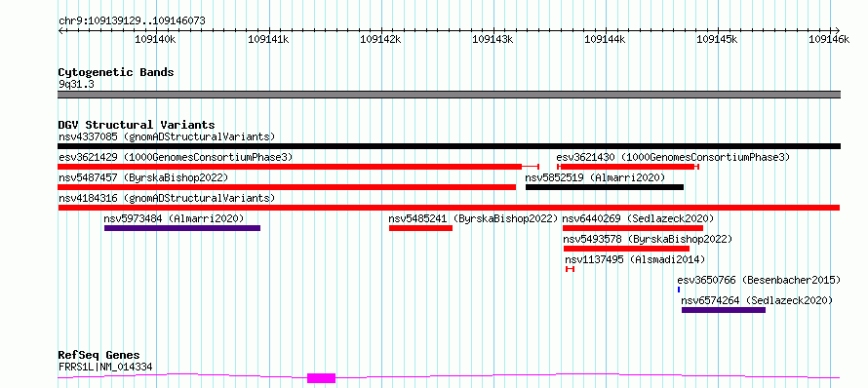Click the right arrowhead of the ruler
Image resolution: width=868 pixels, height=388 pixels.
point(838,30)
